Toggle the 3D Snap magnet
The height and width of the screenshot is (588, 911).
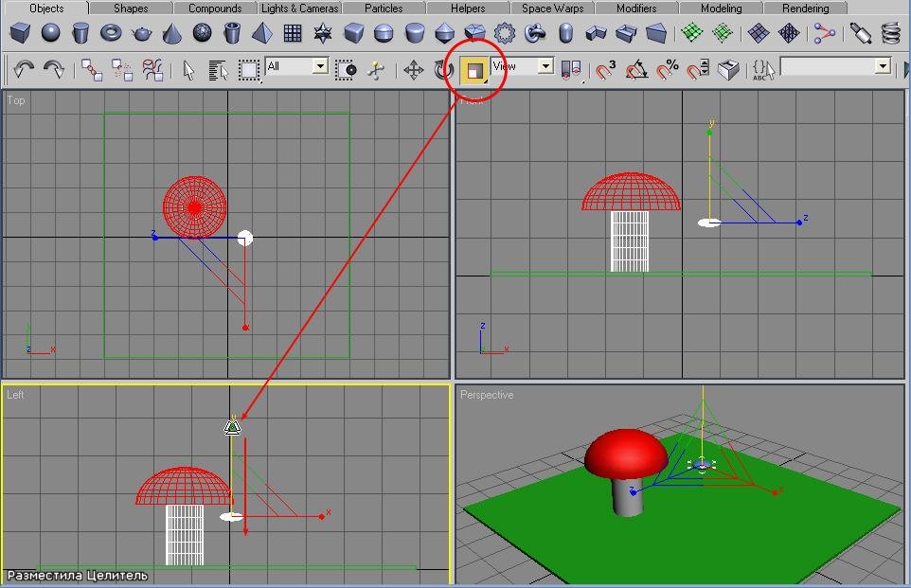click(x=605, y=70)
